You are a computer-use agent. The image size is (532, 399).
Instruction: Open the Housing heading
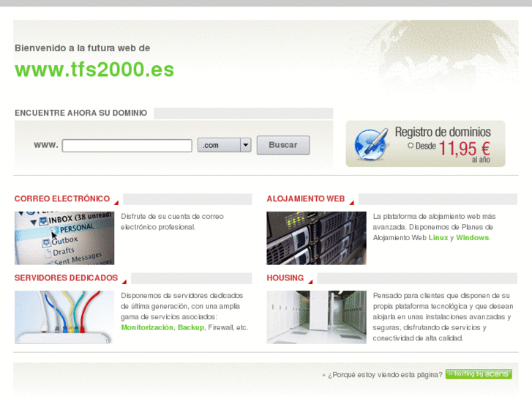pos(285,277)
